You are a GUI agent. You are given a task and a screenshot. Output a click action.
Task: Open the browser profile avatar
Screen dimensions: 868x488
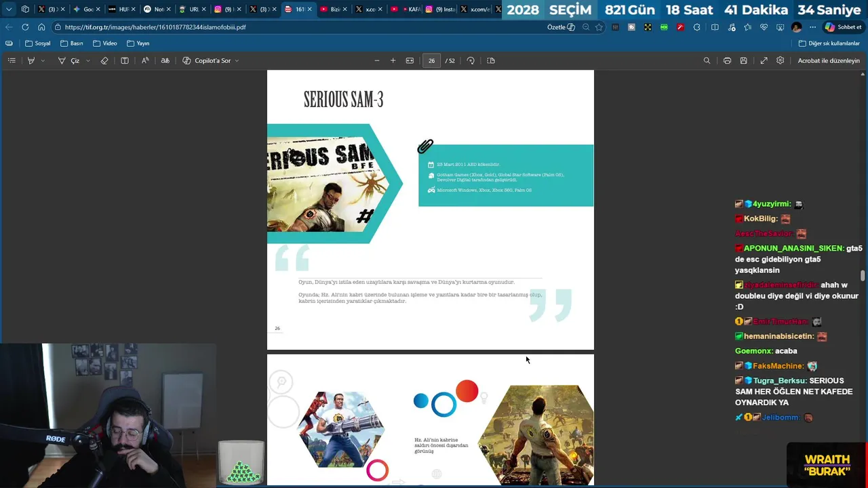796,27
